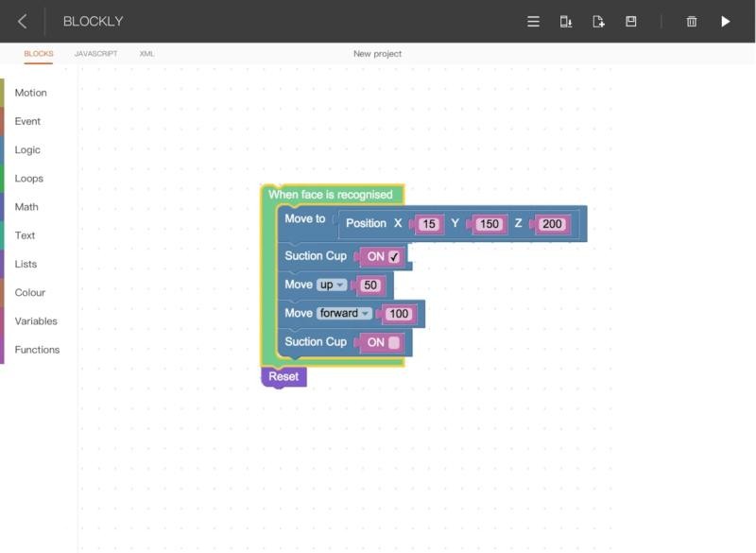Uncheck the first Suction Cup ON checkbox

coord(394,257)
